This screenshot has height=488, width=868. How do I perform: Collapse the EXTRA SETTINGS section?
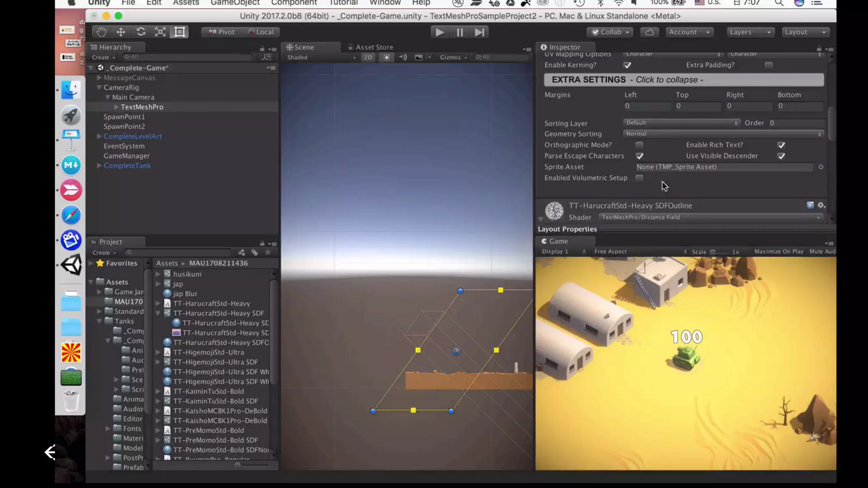pos(684,80)
